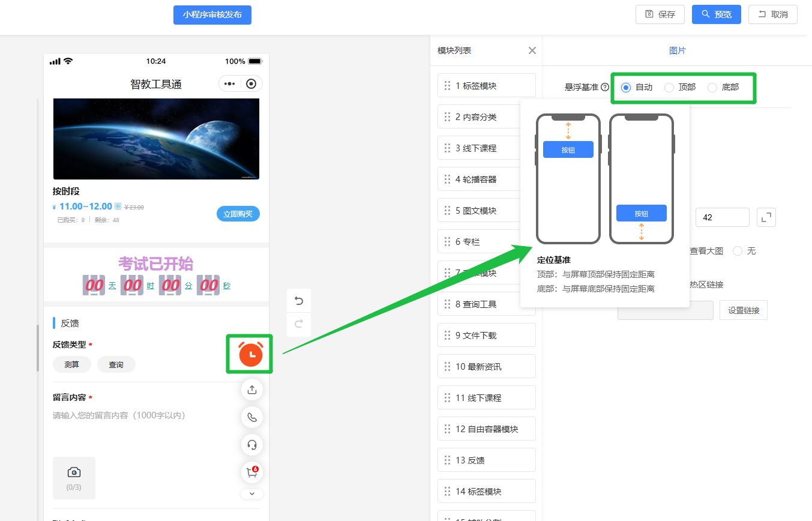Screen dimensions: 812x521
Task: Tap the share upload floating icon
Action: [x=252, y=390]
